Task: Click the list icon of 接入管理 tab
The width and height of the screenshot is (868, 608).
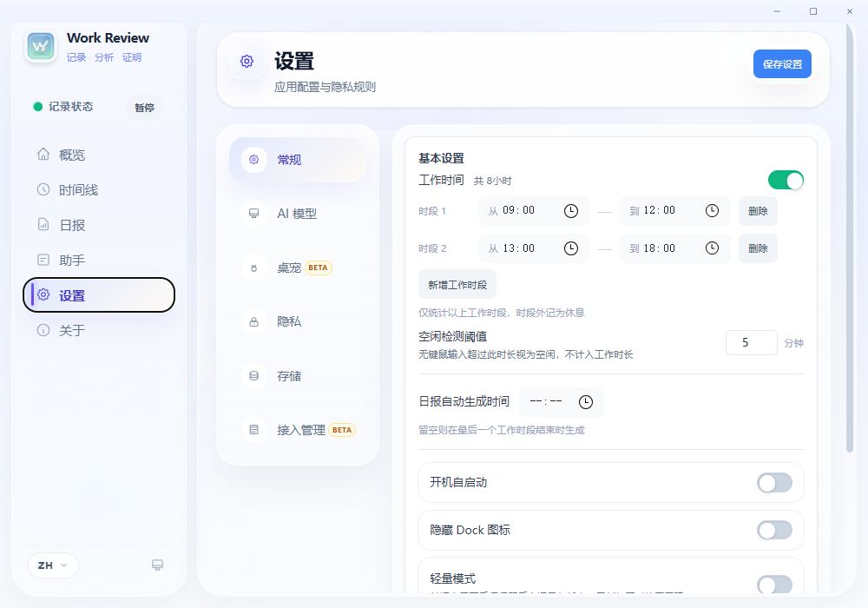Action: point(254,430)
